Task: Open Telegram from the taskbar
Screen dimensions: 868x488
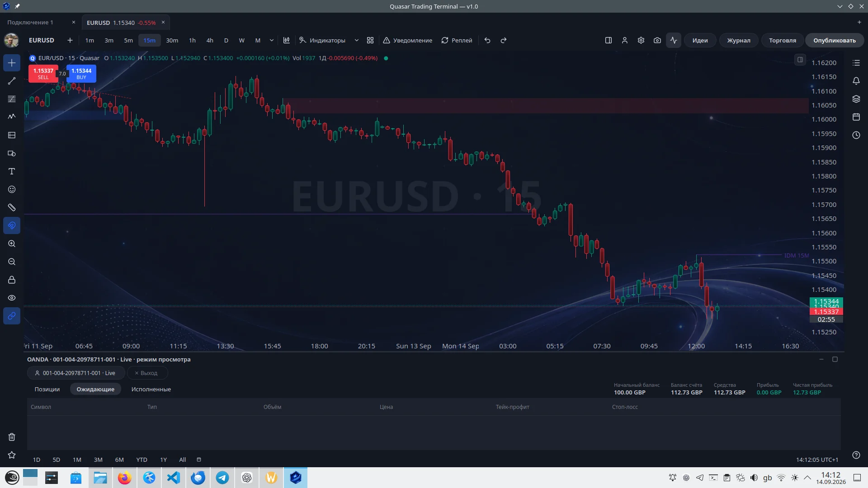Action: [x=222, y=478]
